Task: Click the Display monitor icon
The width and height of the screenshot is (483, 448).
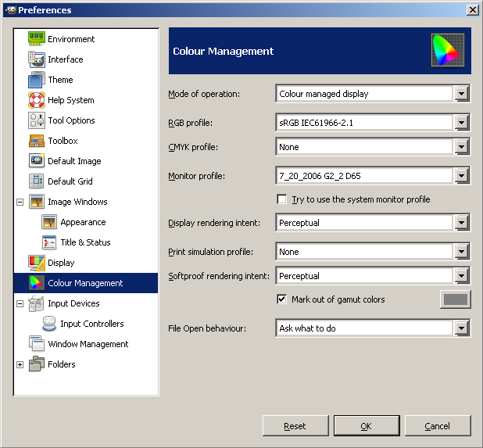Action: pyautogui.click(x=37, y=263)
